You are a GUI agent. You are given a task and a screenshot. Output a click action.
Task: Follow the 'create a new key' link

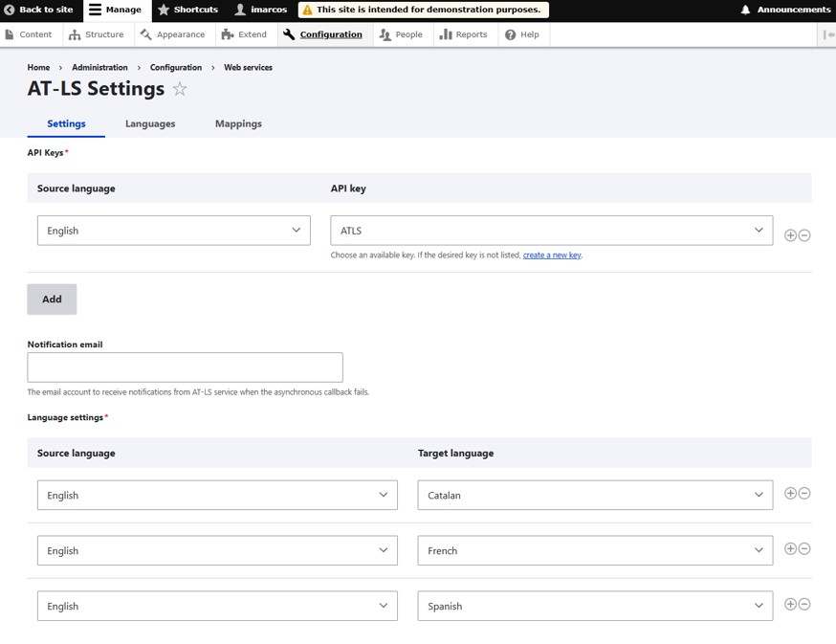(x=551, y=255)
